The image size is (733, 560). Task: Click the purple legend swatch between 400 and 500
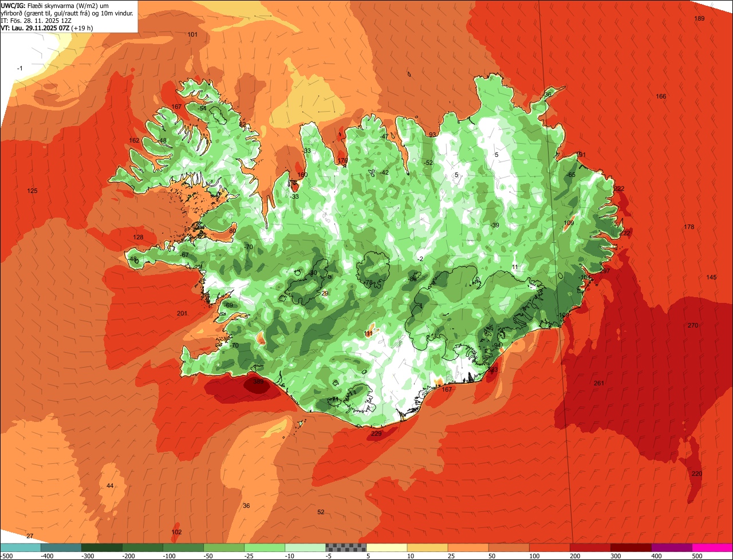[672, 547]
